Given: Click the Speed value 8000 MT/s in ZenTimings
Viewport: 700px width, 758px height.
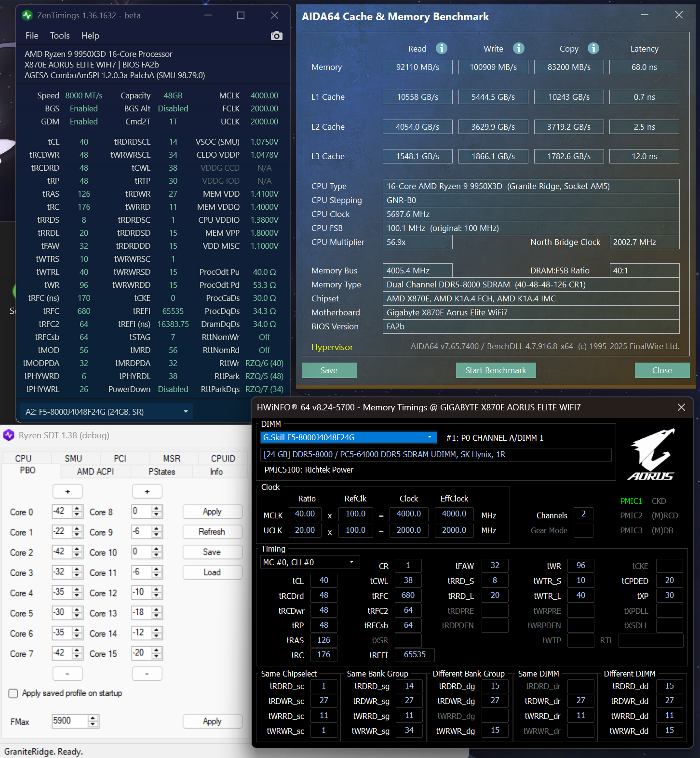Looking at the screenshot, I should coord(84,95).
